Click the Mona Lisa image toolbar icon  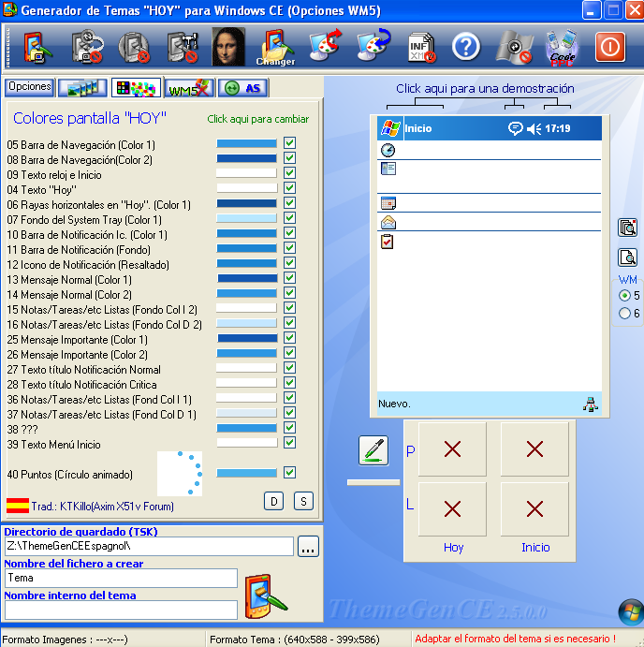(x=228, y=47)
